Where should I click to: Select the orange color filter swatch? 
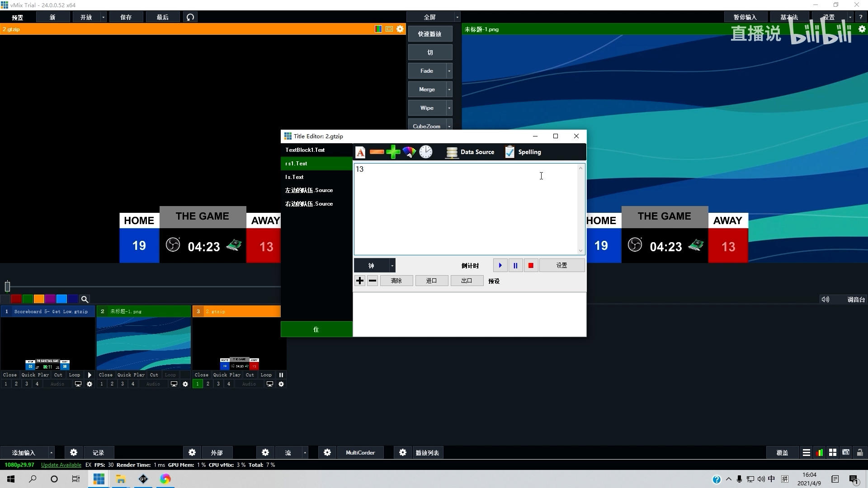click(39, 299)
